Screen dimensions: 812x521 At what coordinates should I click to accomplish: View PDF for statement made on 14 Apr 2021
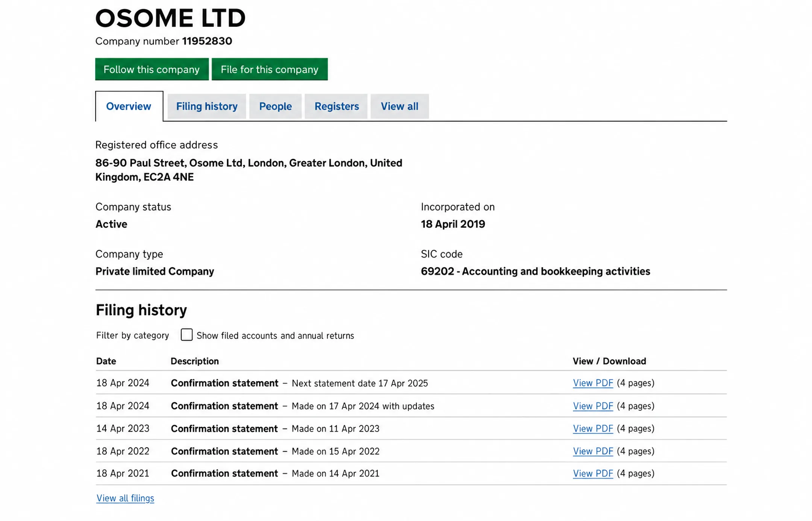click(x=593, y=473)
